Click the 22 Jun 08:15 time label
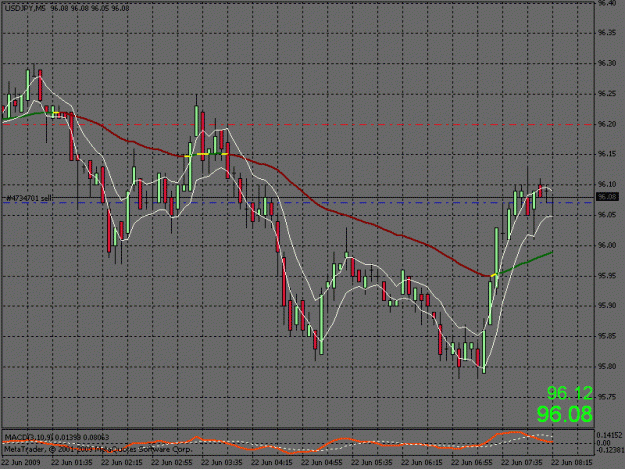 point(572,463)
